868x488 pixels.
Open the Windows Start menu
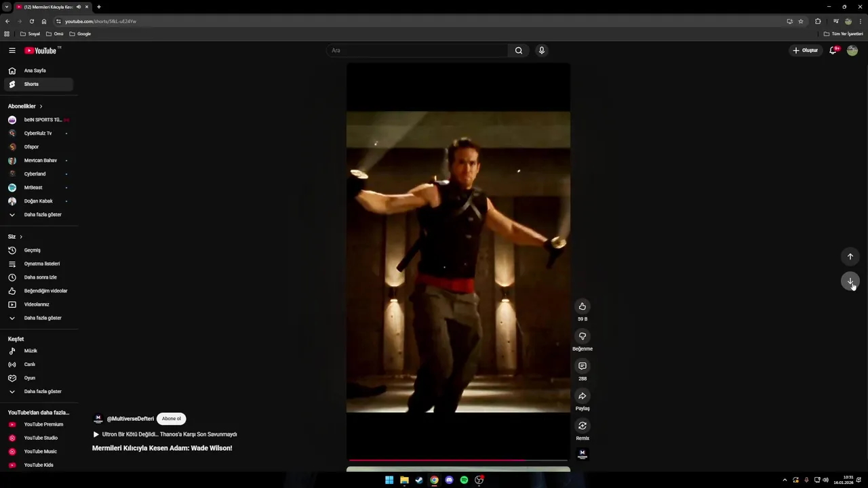[389, 480]
